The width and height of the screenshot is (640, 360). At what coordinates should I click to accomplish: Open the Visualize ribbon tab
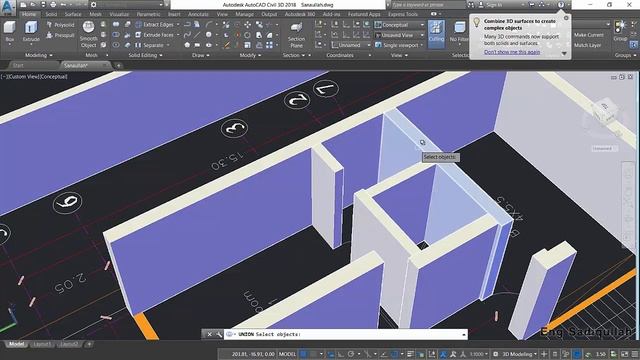click(x=119, y=14)
